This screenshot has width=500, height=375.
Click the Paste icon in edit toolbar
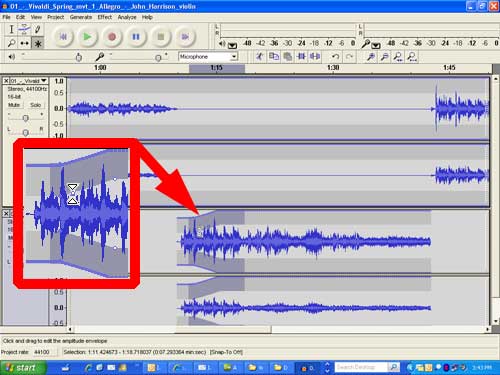[288, 57]
